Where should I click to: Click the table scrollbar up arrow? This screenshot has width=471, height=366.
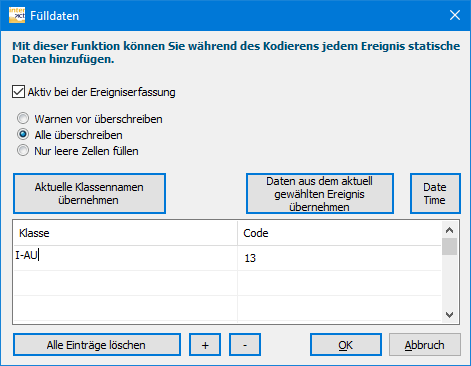[449, 230]
